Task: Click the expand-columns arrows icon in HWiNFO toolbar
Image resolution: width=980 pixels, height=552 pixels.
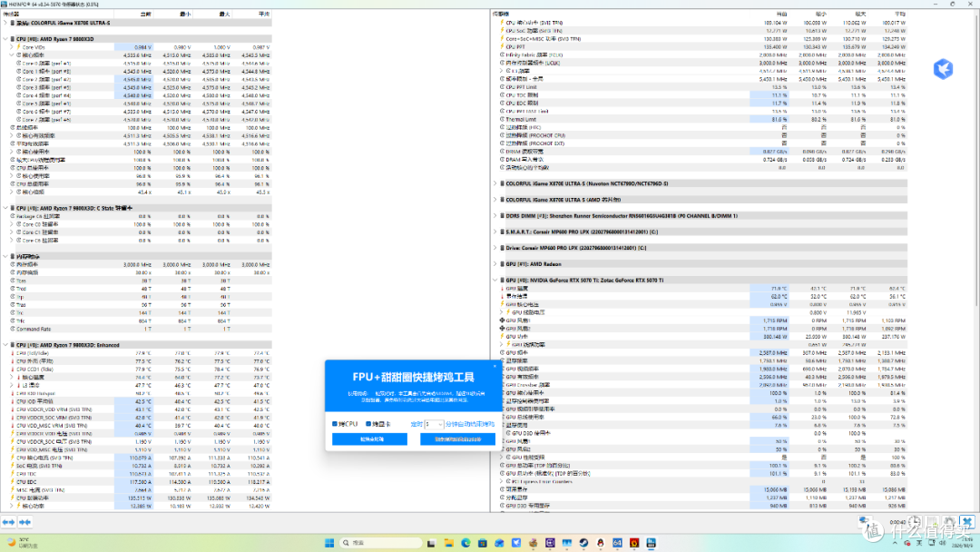Action: 9,522
